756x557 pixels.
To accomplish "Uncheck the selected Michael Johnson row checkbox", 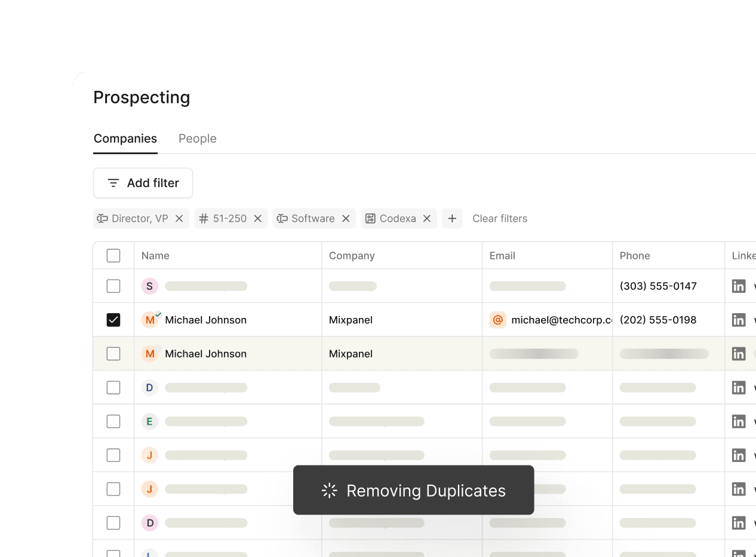I will [x=113, y=320].
